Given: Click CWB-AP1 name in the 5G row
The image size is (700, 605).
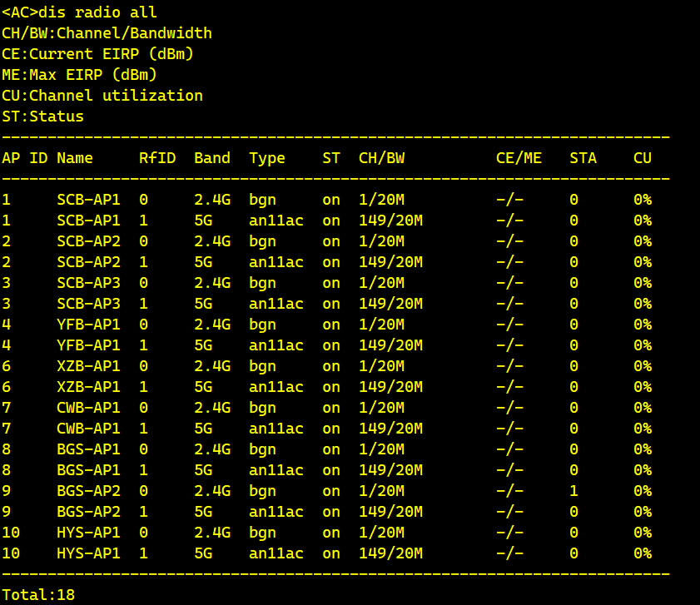Looking at the screenshot, I should pyautogui.click(x=88, y=429).
